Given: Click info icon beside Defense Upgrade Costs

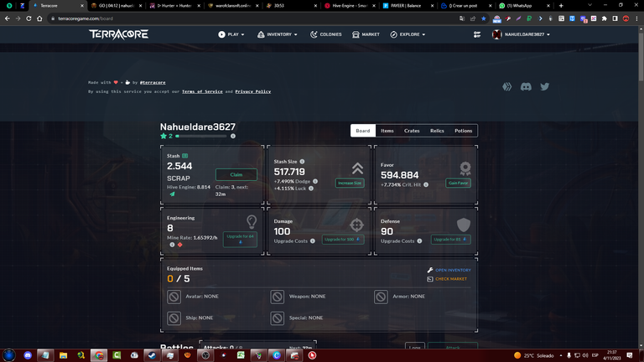Looking at the screenshot, I should (x=419, y=241).
